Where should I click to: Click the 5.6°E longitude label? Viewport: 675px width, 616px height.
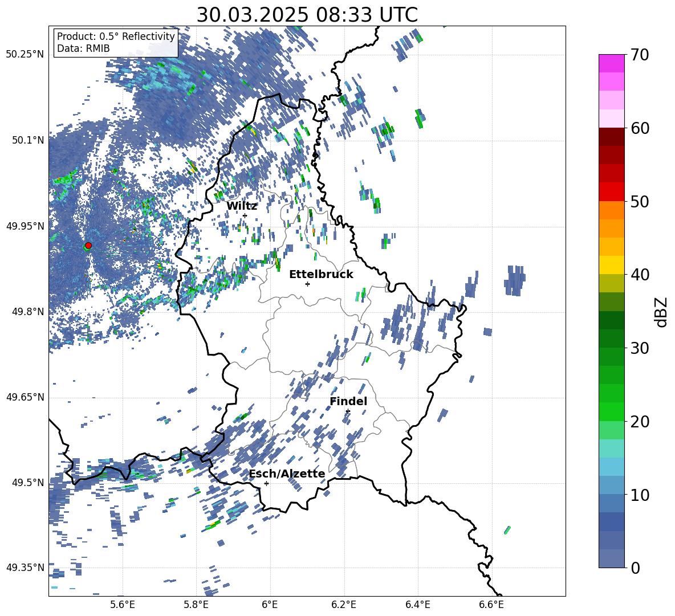coord(123,605)
